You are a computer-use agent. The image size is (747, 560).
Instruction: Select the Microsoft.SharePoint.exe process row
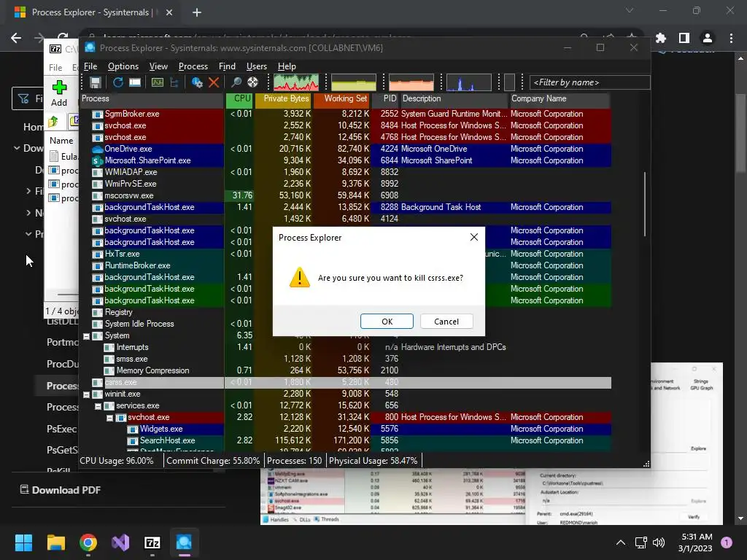click(346, 160)
